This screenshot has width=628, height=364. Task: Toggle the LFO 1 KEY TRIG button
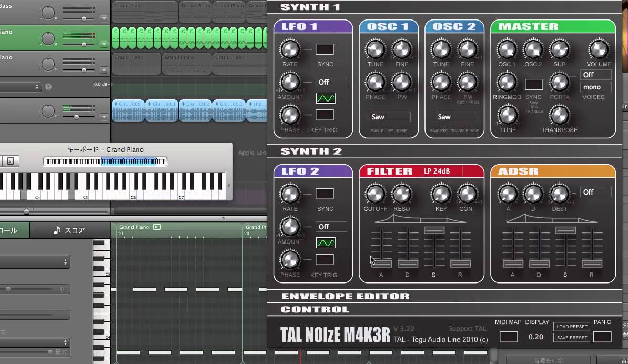325,115
